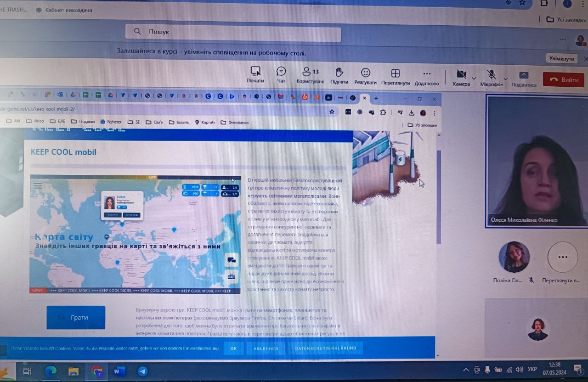Start screen sharing with the Почати button
Image resolution: width=588 pixels, height=382 pixels.
click(x=255, y=75)
